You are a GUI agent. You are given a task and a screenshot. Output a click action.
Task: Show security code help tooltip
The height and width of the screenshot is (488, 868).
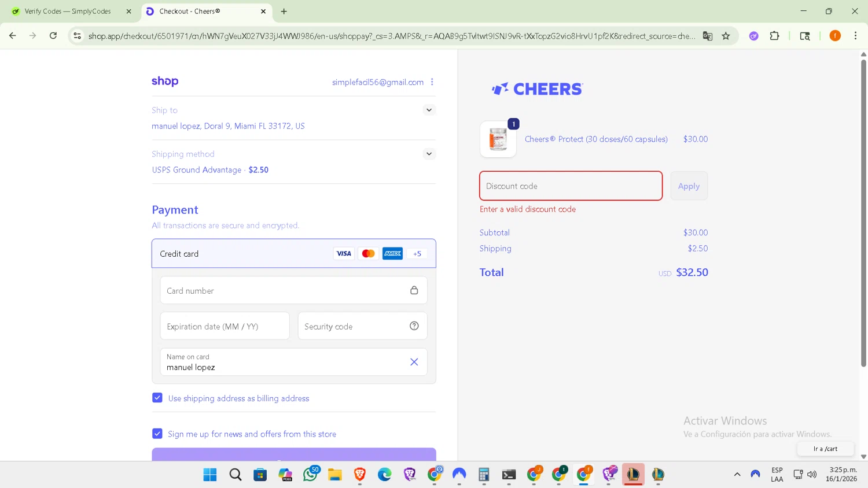point(414,326)
